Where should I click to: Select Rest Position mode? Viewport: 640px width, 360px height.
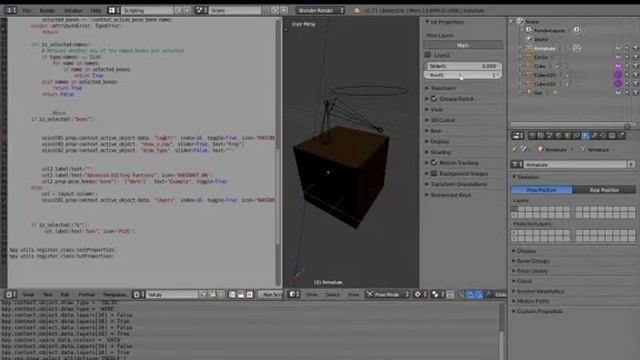(604, 190)
